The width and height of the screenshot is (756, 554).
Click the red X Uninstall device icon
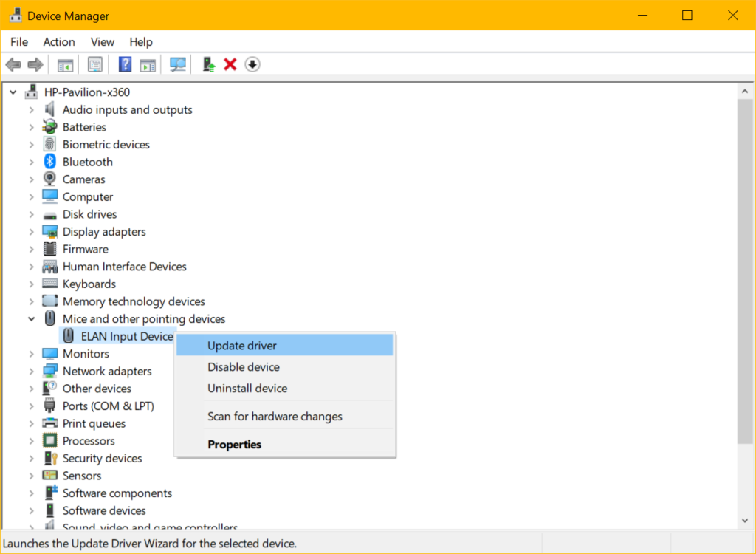[230, 65]
